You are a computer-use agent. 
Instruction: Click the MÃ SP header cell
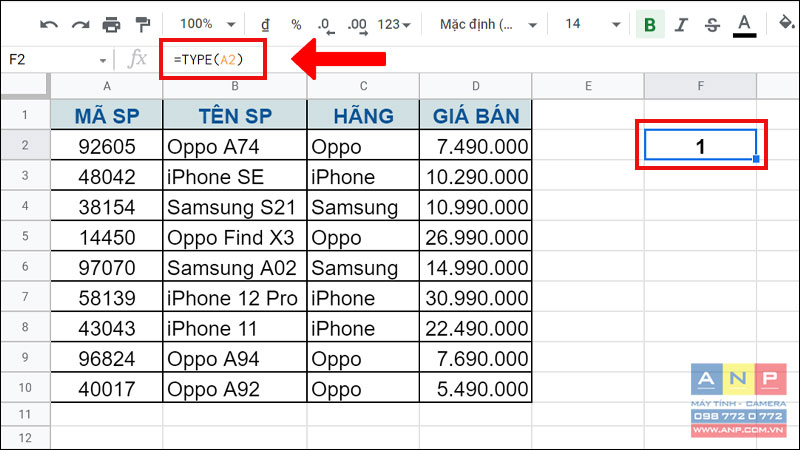107,115
